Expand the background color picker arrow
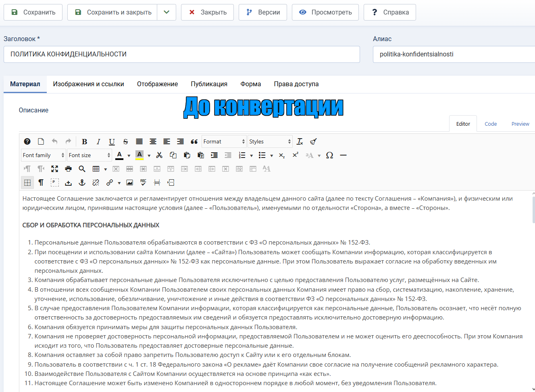 149,156
